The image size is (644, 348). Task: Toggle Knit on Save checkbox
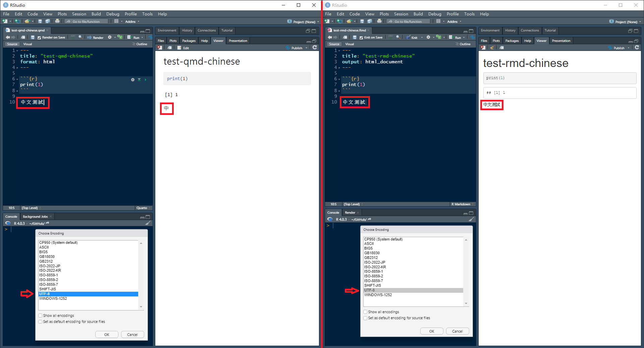361,38
